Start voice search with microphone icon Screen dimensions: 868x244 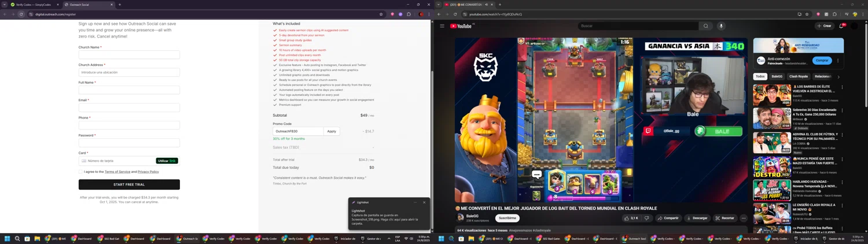pyautogui.click(x=721, y=26)
